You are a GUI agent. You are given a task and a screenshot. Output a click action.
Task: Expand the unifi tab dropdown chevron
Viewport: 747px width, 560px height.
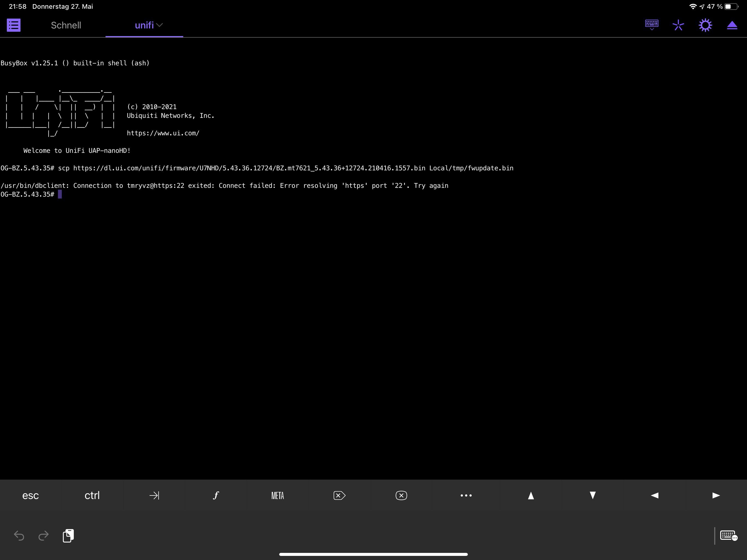tap(160, 25)
